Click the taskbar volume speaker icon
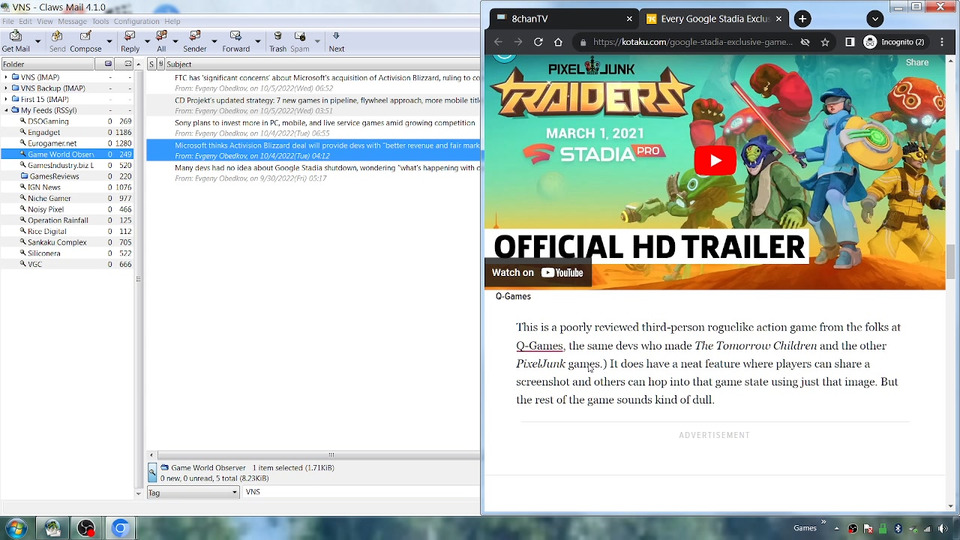 [x=943, y=528]
